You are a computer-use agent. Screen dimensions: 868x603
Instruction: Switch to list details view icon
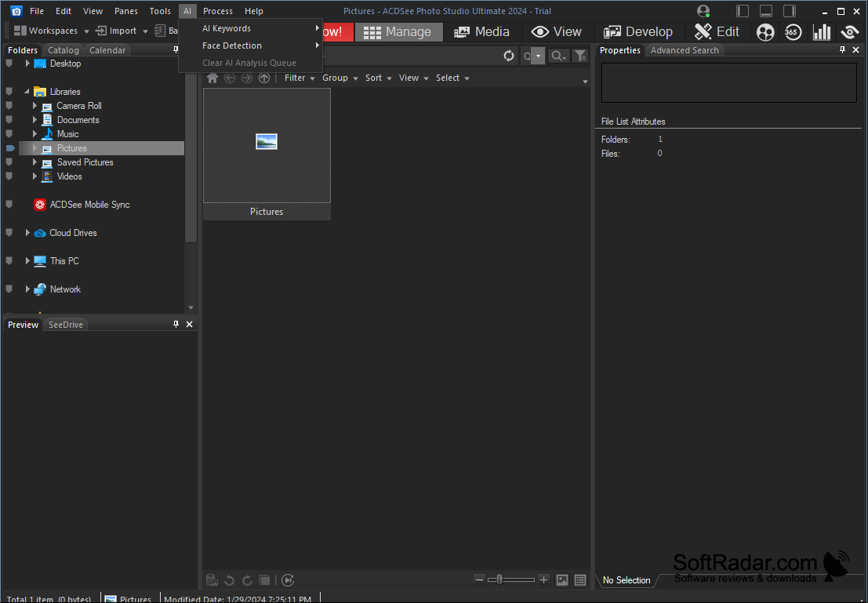click(580, 580)
